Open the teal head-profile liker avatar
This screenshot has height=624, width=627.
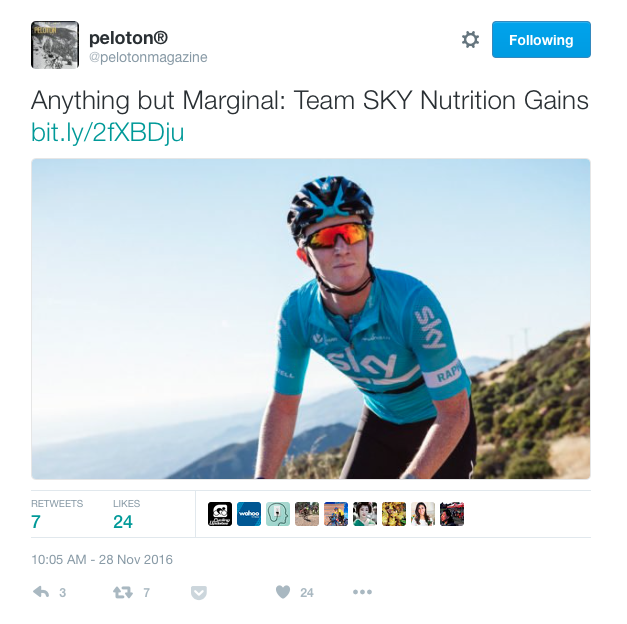pos(278,514)
